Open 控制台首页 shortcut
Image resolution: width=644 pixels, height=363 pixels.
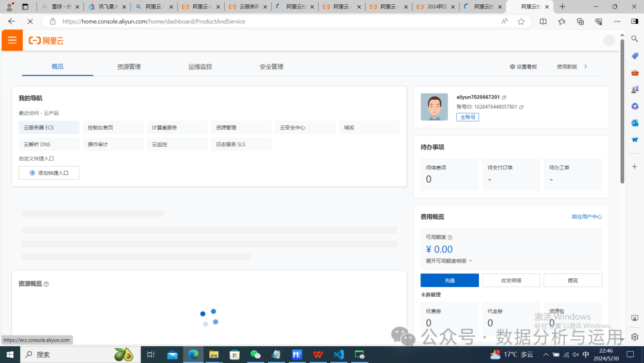pyautogui.click(x=113, y=127)
